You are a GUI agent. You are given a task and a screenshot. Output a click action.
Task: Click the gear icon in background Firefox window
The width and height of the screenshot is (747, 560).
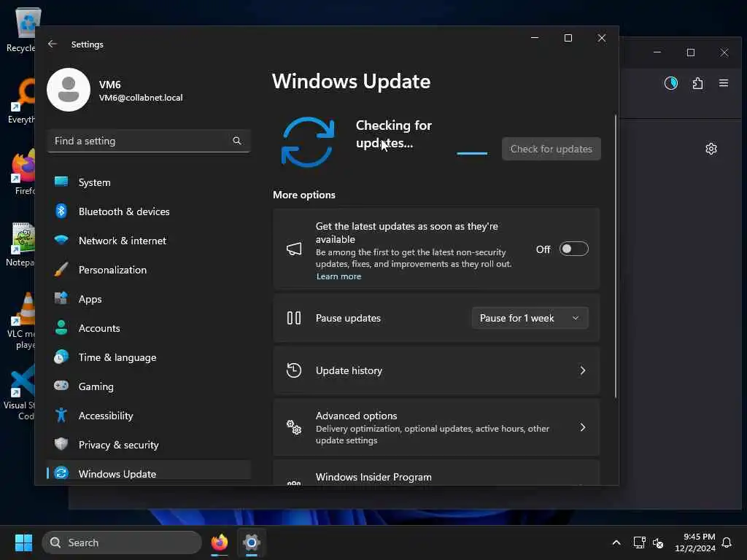tap(711, 149)
